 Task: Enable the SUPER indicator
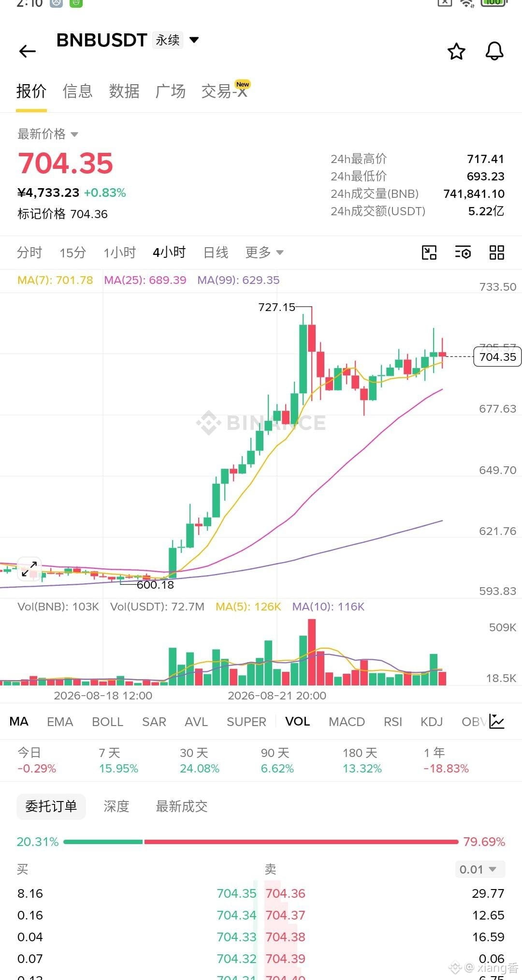click(246, 722)
